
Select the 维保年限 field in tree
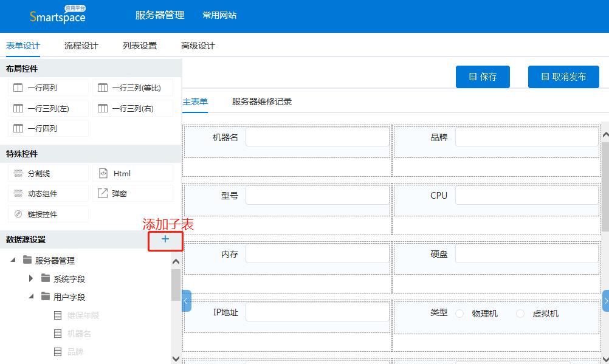(83, 315)
